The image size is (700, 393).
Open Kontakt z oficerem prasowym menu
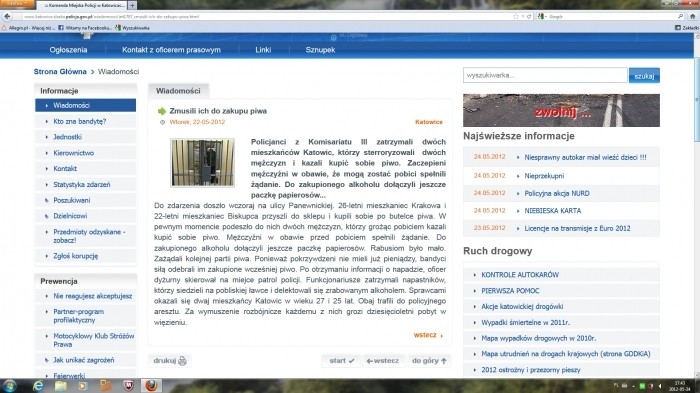(171, 50)
